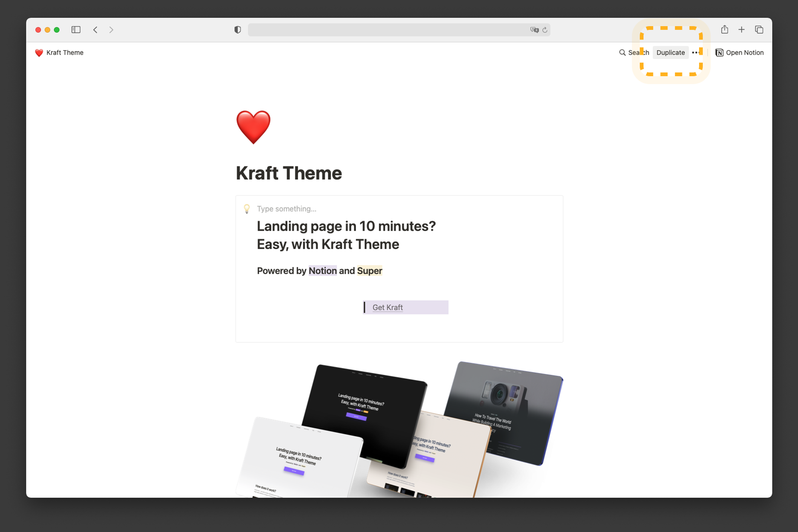
Task: Click the large heart page icon
Action: (x=253, y=127)
